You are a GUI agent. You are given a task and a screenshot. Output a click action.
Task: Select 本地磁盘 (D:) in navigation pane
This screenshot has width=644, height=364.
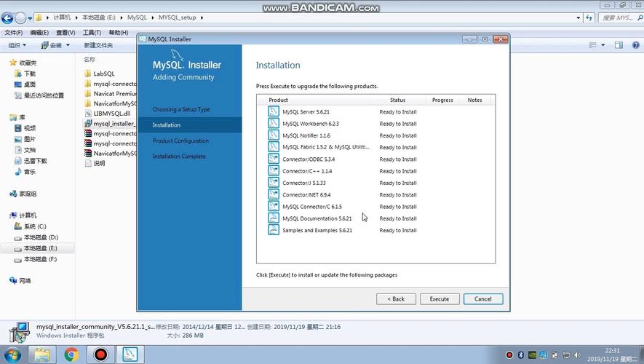(36, 237)
